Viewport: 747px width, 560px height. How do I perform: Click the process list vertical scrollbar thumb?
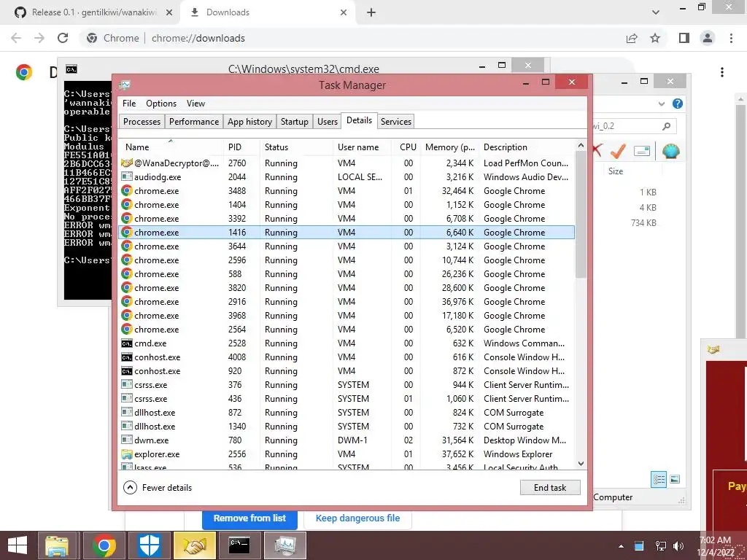(x=581, y=214)
